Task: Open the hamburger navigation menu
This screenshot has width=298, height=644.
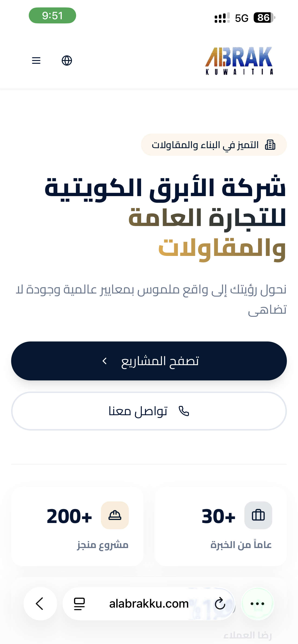Action: 36,61
